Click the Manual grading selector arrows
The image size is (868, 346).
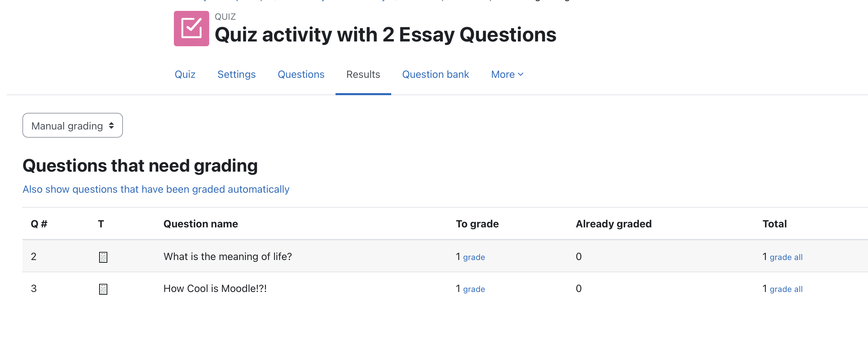coord(111,126)
